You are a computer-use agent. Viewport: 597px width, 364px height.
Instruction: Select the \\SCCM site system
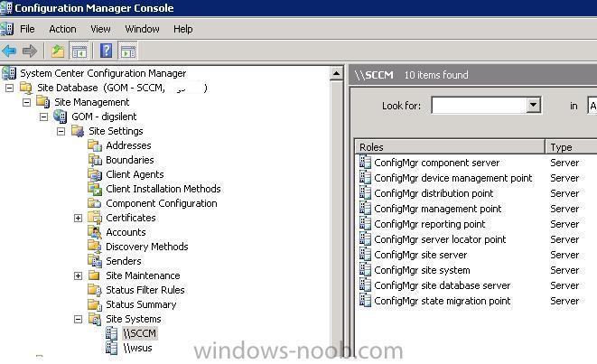coord(139,333)
